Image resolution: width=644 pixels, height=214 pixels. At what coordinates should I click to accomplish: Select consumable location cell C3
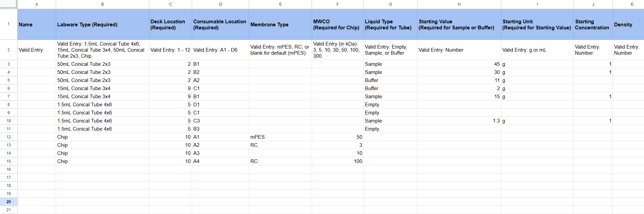[x=220, y=121]
